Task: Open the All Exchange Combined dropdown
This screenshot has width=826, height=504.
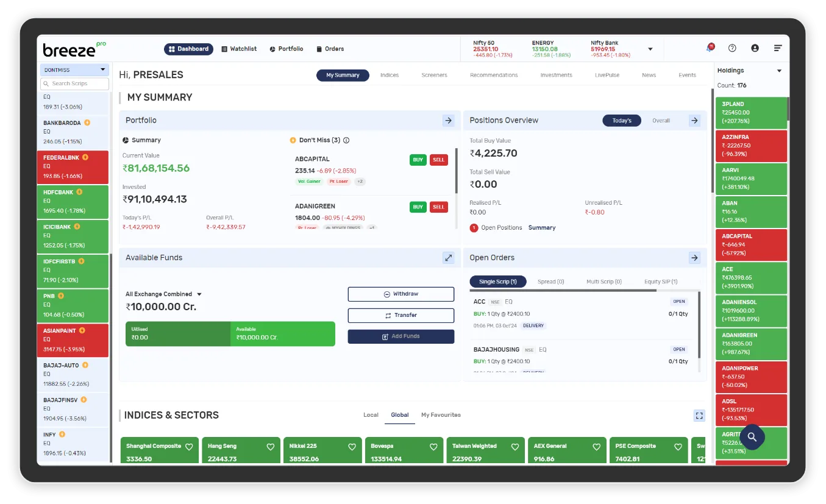Action: 163,294
